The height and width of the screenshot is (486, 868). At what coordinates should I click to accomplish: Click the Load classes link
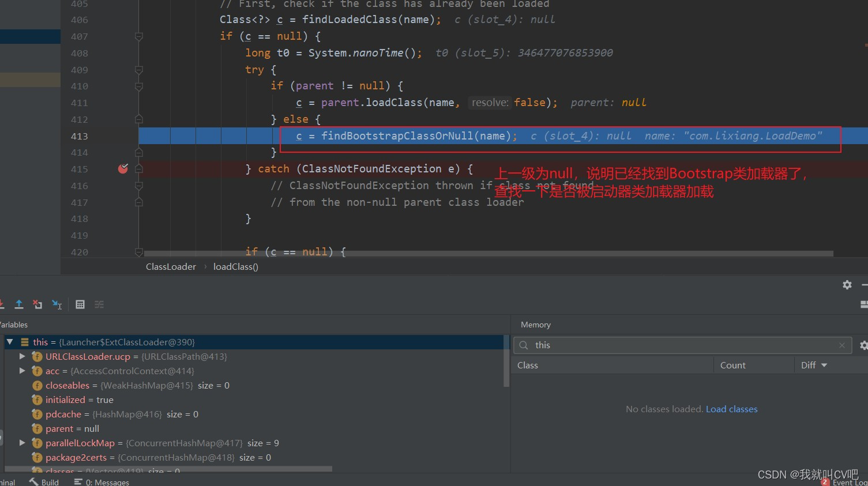tap(731, 409)
